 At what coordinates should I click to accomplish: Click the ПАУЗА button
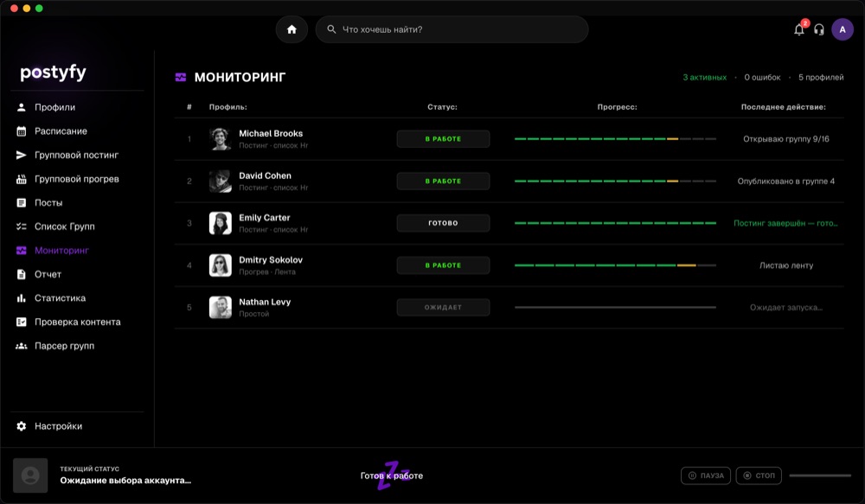[x=706, y=475]
